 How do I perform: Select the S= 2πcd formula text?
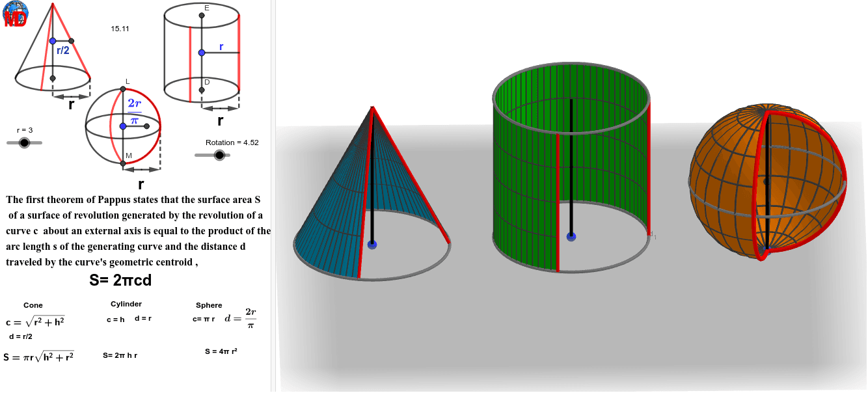coord(120,280)
